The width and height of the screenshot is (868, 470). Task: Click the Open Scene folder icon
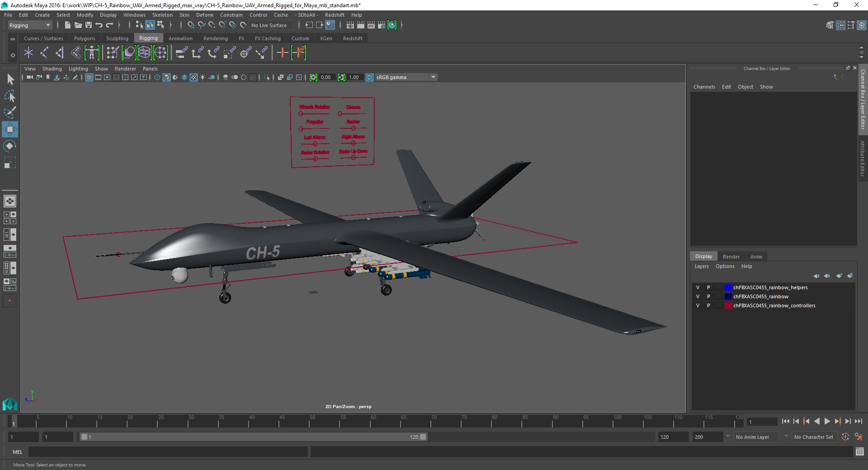click(x=78, y=25)
